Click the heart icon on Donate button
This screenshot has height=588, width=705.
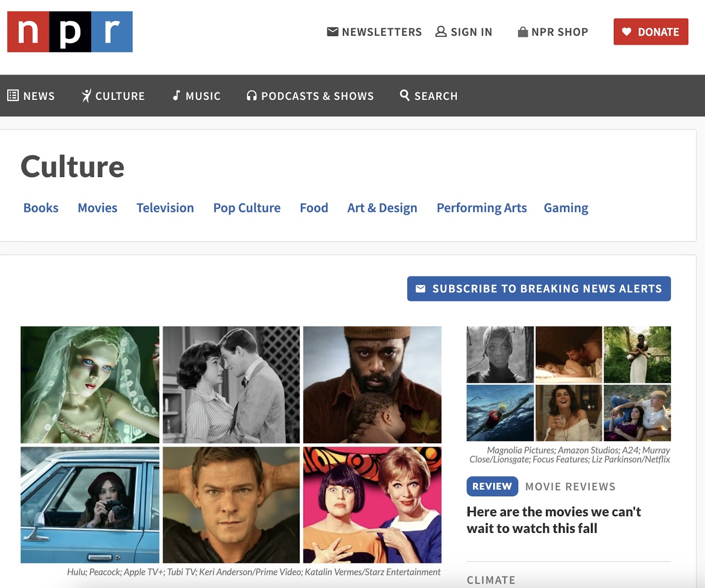point(627,32)
